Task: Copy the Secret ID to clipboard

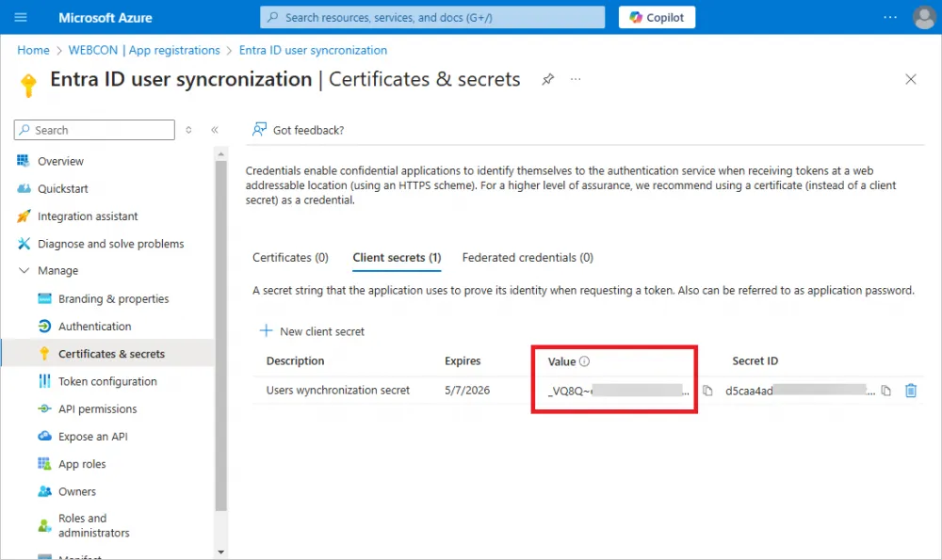Action: point(886,391)
